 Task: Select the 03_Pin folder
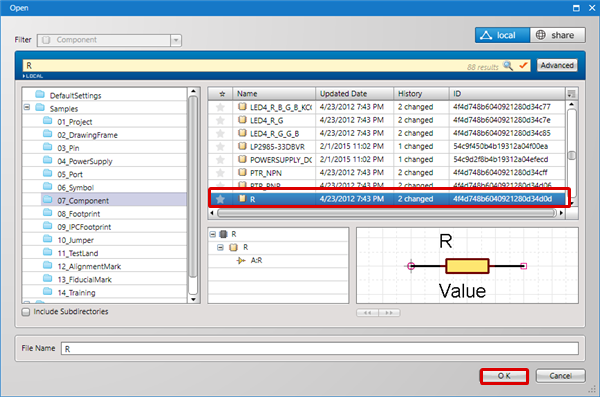coord(68,148)
